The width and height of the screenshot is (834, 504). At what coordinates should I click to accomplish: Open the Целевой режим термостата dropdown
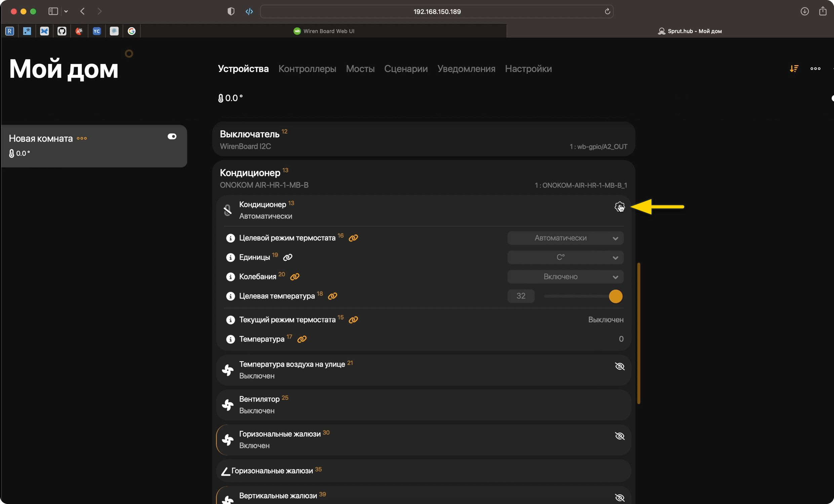point(565,238)
